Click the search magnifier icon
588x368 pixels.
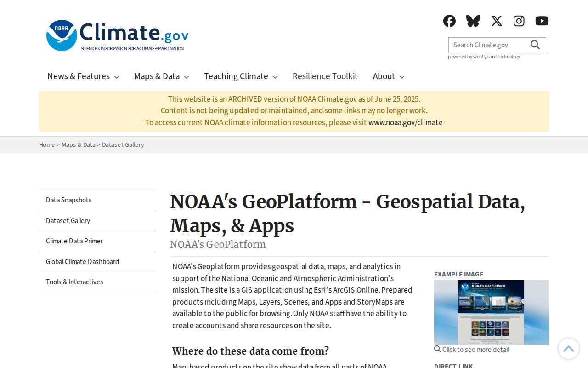pyautogui.click(x=535, y=45)
